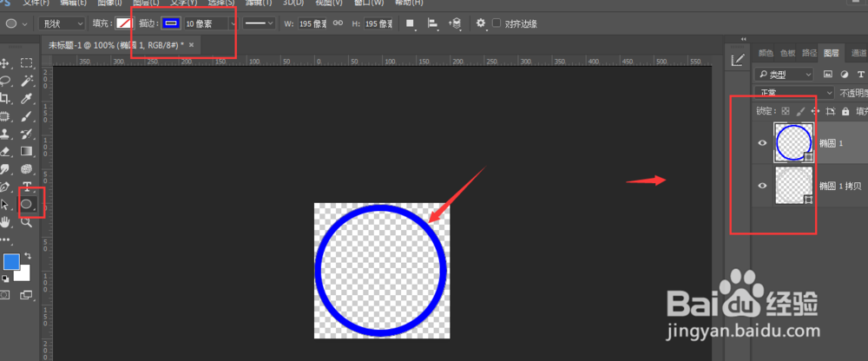
Task: Collapse the right panels double arrow
Action: point(744,39)
